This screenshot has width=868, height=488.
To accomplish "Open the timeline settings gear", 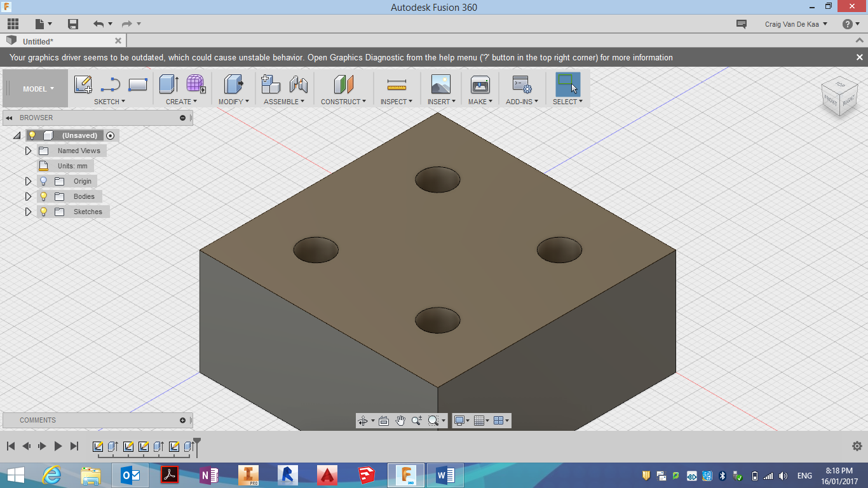I will click(857, 446).
